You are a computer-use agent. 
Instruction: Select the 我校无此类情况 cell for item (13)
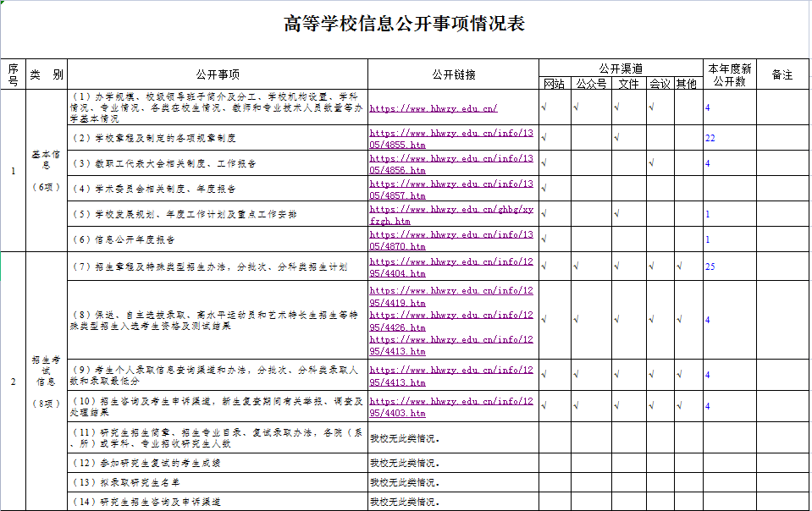[x=453, y=482]
